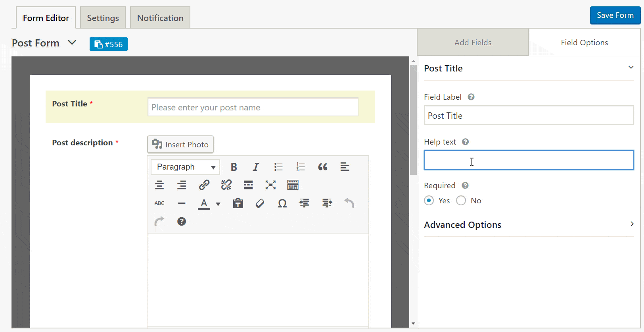Open the Post Form dropdown chevron
Image resolution: width=644 pixels, height=332 pixels.
[x=72, y=42]
